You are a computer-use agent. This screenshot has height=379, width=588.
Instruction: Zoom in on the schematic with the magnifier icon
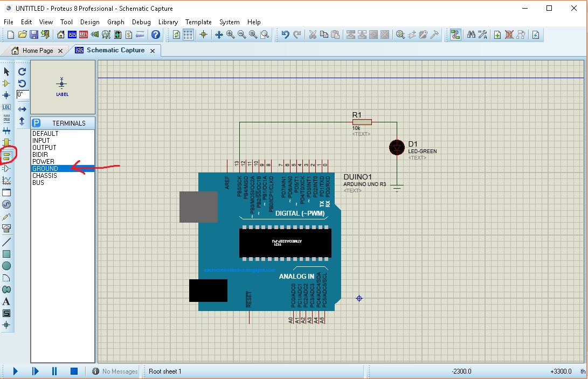tap(229, 35)
